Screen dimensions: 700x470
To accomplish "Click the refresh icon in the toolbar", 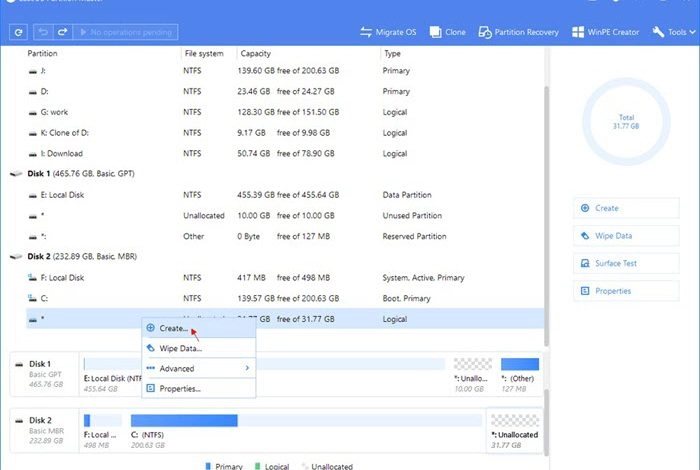I will pyautogui.click(x=18, y=32).
